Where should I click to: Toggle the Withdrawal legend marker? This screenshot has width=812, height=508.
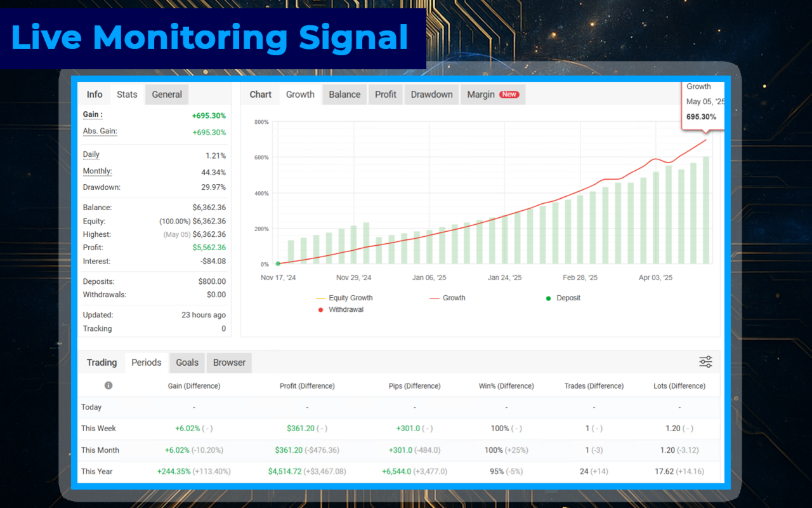[340, 310]
